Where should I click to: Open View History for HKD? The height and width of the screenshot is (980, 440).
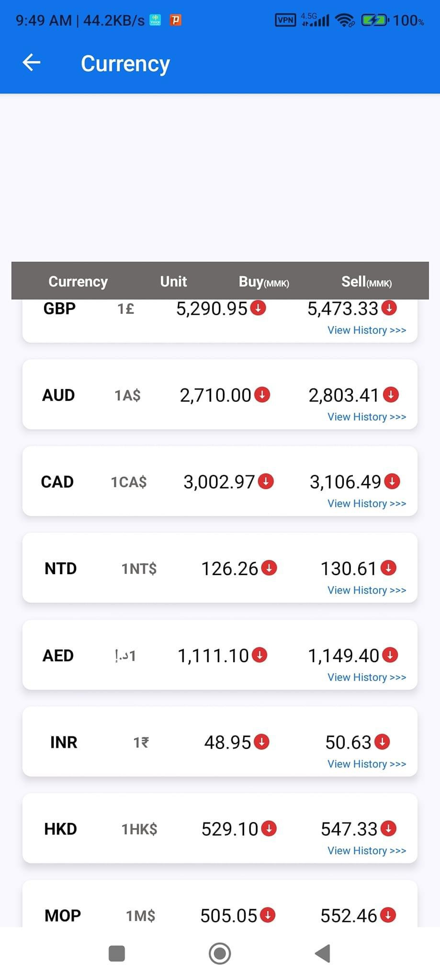(367, 850)
